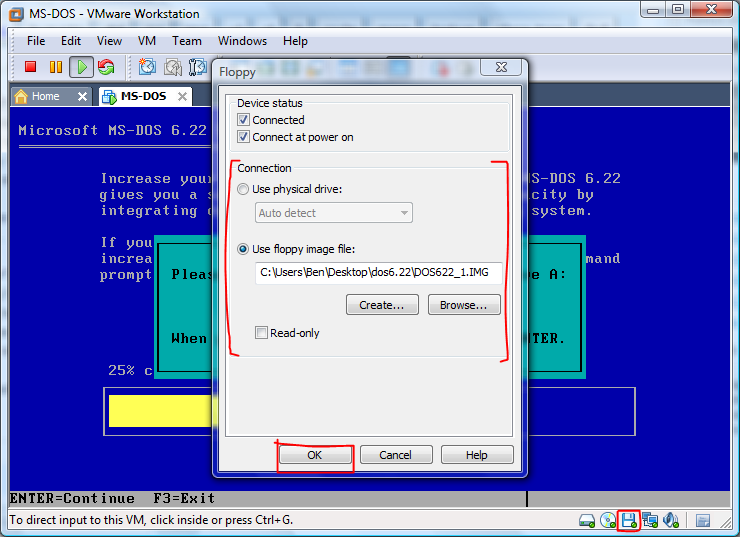
Task: Take a snapshot using the clock icon
Action: coord(147,67)
